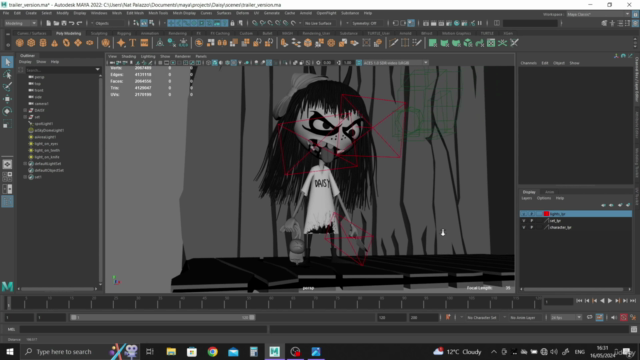Choose the Scale tool in toolbox
The image size is (640, 360).
pyautogui.click(x=7, y=124)
